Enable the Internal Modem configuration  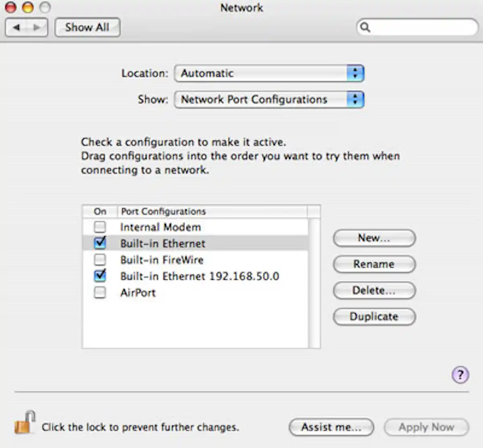[100, 227]
